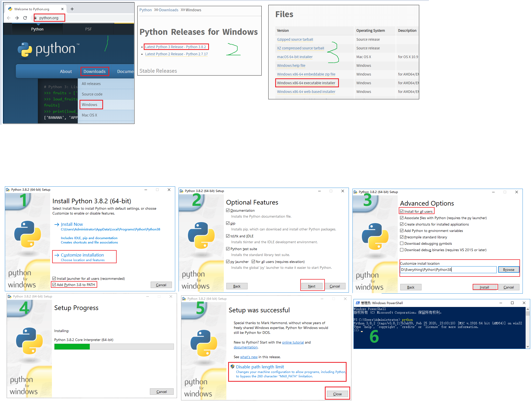The height and width of the screenshot is (405, 532).
Task: Click Install Now in setup window 1
Action: (x=72, y=224)
